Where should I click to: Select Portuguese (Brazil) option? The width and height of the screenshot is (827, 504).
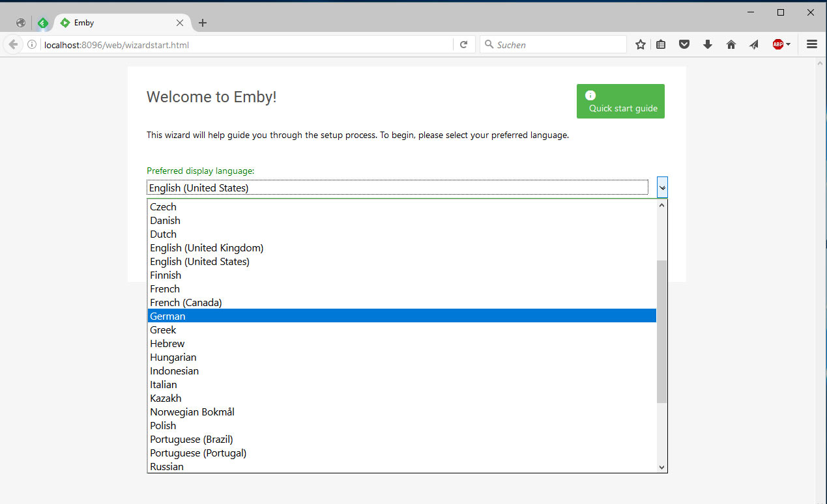(x=402, y=439)
